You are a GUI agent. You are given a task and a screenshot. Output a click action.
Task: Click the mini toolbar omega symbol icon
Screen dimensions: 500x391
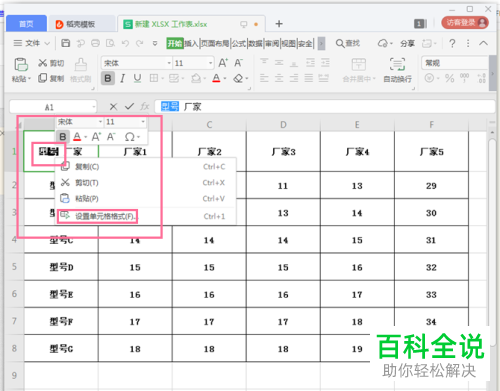tap(129, 137)
